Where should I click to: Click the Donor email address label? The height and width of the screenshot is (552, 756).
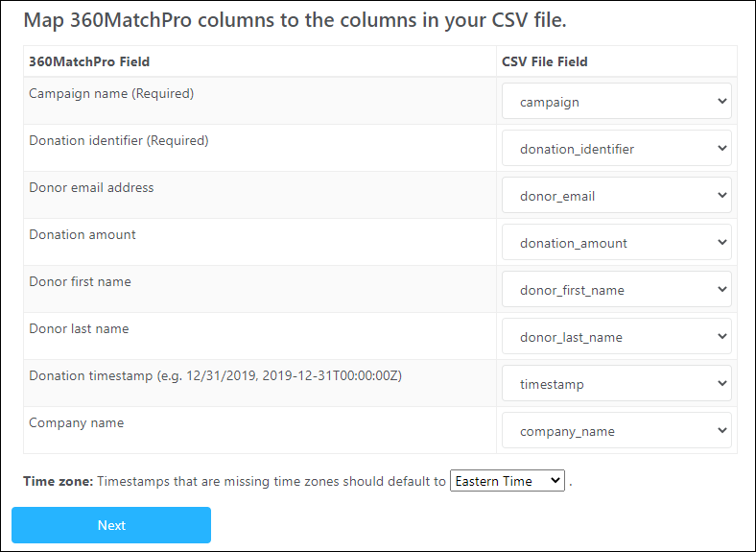pos(91,188)
